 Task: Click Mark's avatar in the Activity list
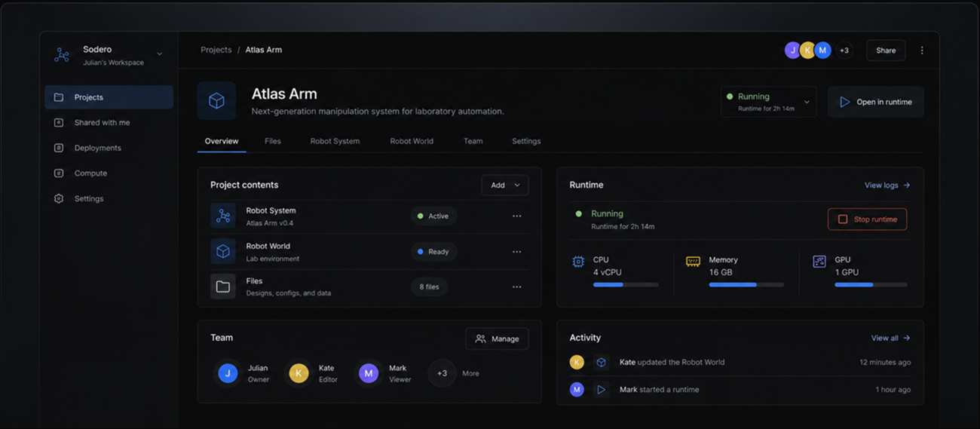pyautogui.click(x=577, y=390)
